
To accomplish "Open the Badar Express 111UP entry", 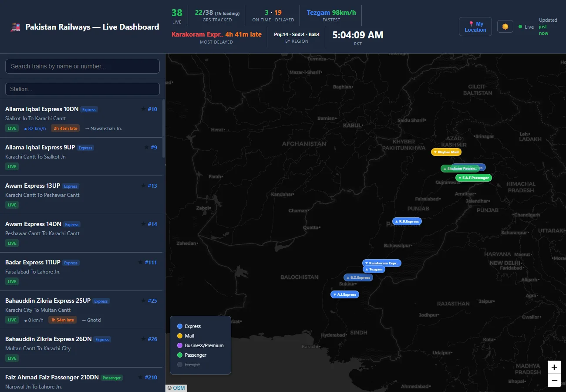I will click(x=81, y=272).
